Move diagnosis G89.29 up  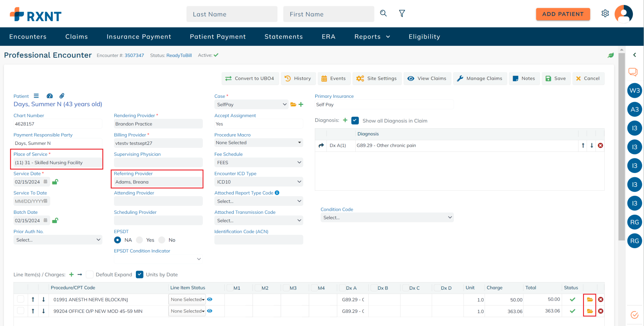point(583,145)
